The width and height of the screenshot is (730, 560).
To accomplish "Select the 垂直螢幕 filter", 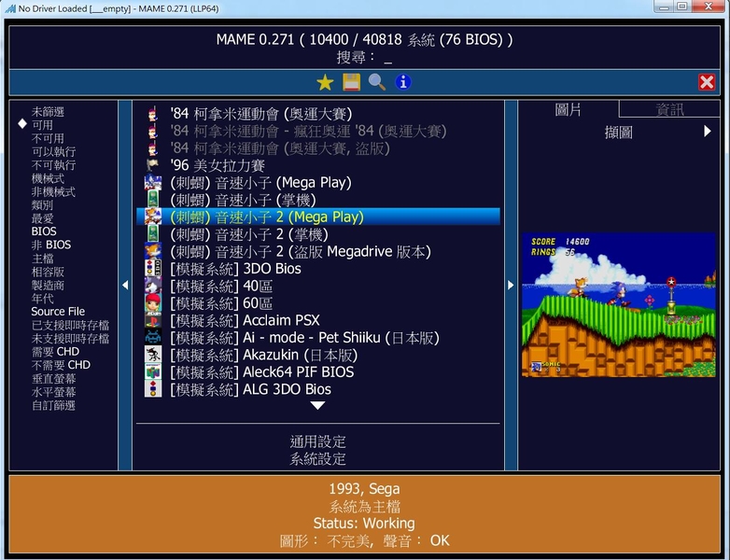I will [x=53, y=378].
